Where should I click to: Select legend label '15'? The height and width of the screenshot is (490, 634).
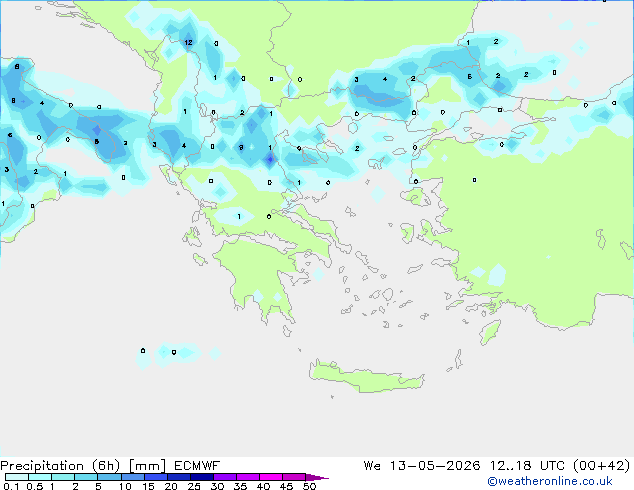point(148,486)
